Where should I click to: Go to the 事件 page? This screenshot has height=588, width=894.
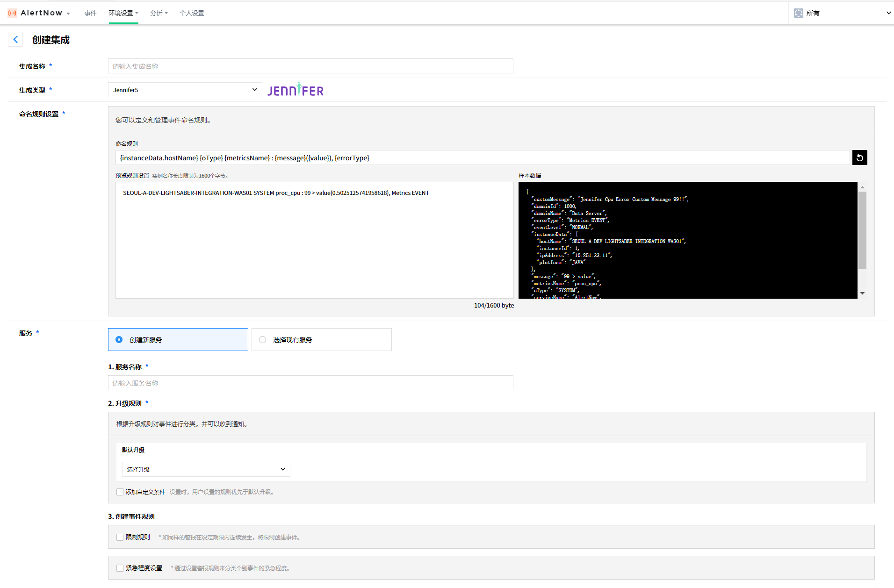pyautogui.click(x=90, y=13)
